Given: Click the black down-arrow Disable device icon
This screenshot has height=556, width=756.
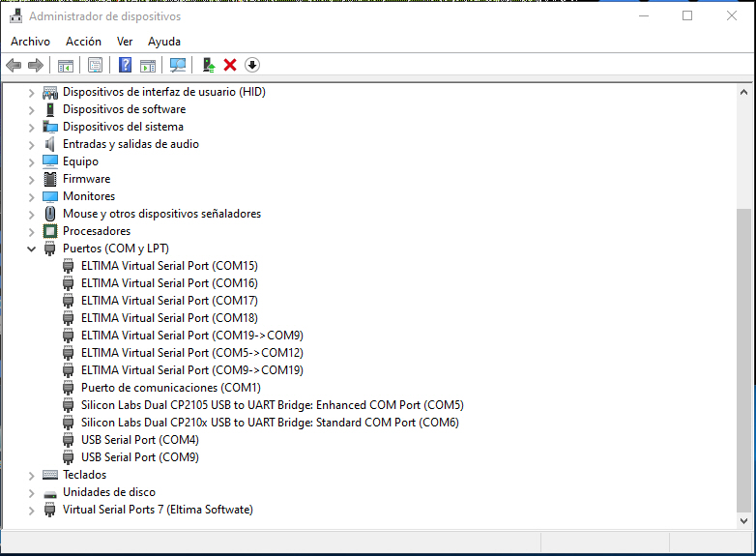Looking at the screenshot, I should tap(252, 65).
